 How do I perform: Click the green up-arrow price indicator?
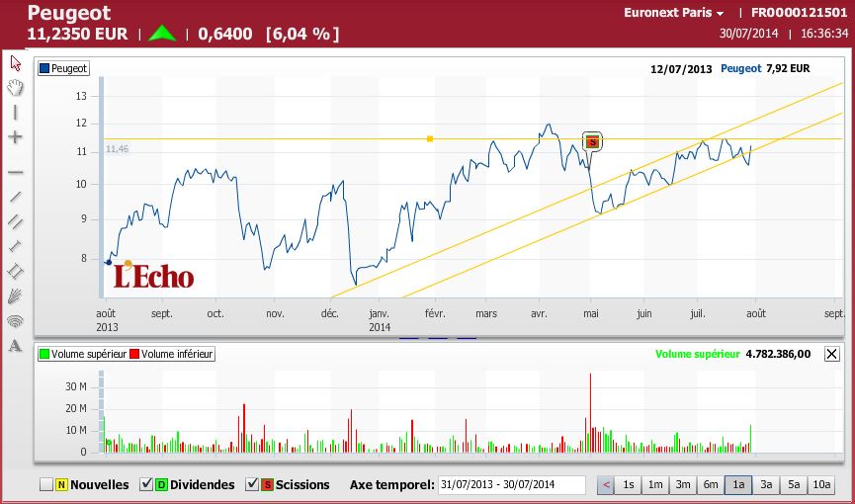pyautogui.click(x=162, y=34)
